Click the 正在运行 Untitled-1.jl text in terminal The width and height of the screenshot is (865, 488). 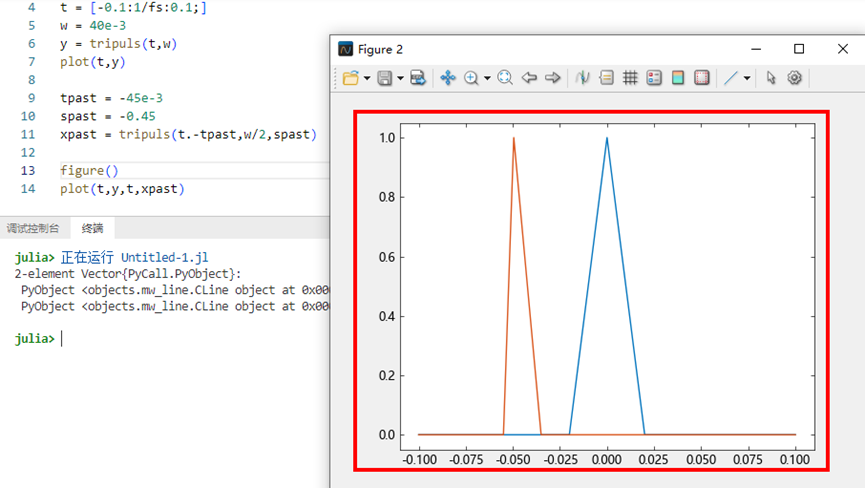coord(134,258)
